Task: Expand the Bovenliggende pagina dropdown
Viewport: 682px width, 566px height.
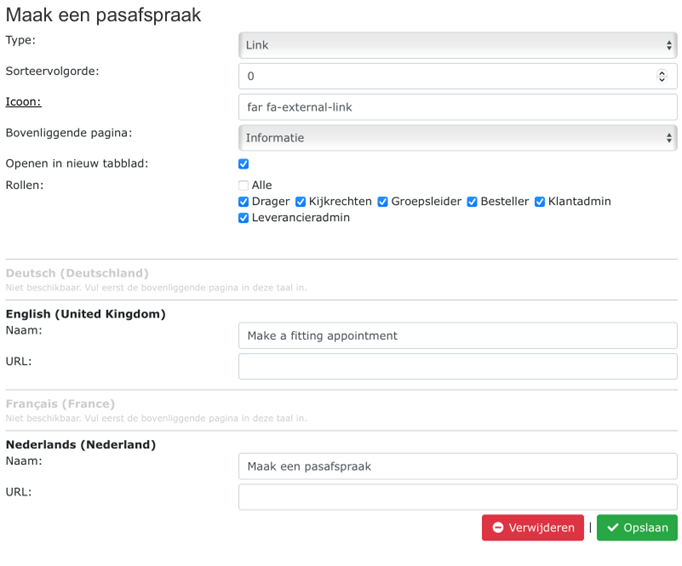Action: 457,138
